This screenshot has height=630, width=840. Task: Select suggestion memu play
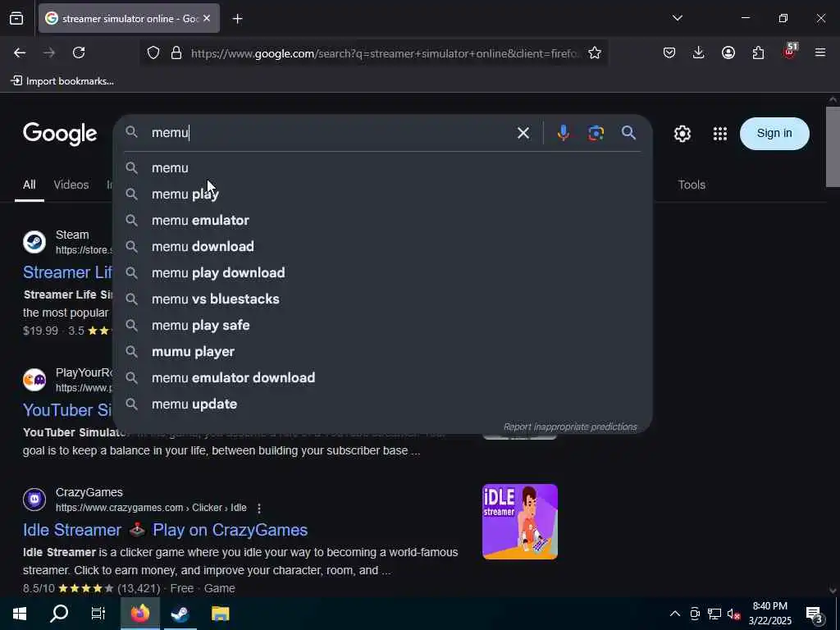click(x=382, y=194)
